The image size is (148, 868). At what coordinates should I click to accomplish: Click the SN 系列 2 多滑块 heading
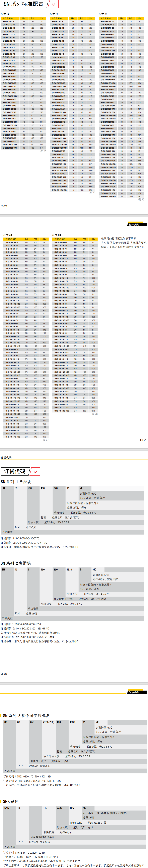(16, 563)
